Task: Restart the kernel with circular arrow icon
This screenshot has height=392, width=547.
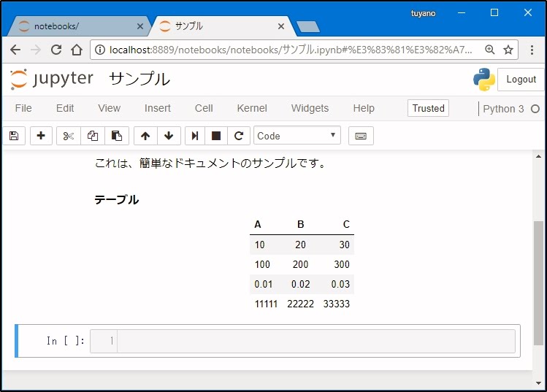Action: tap(238, 136)
